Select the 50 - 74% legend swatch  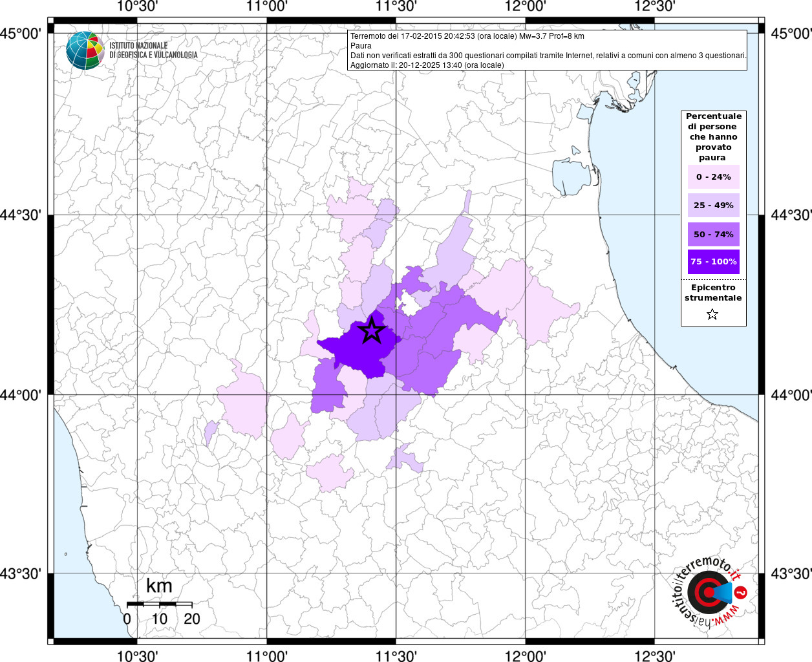click(x=713, y=234)
